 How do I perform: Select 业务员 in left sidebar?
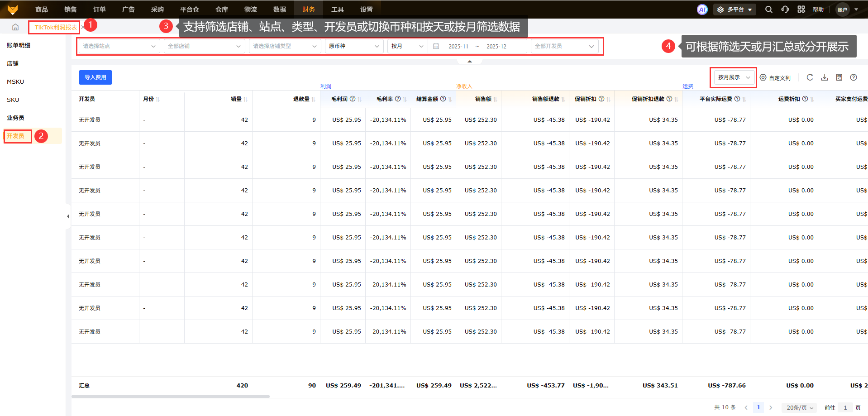pos(15,118)
